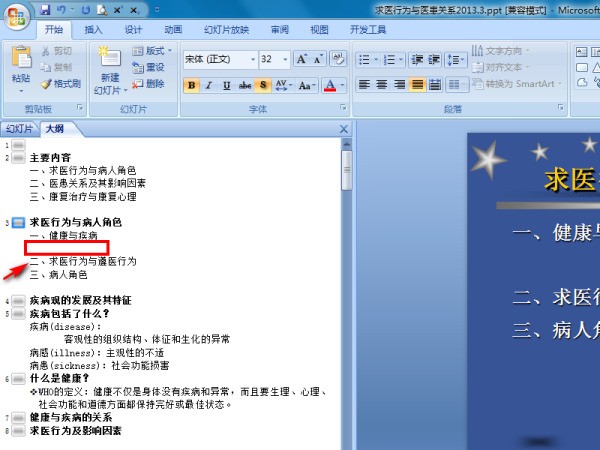Customize quick access toolbar dropdown

(x=157, y=10)
